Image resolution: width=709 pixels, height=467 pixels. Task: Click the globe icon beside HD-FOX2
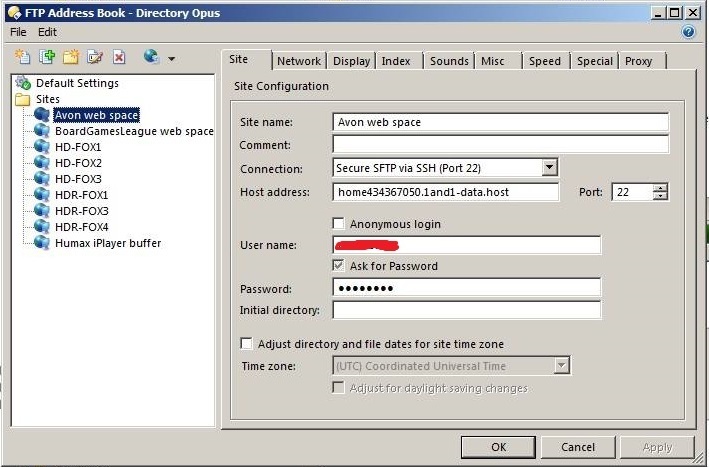pos(42,163)
